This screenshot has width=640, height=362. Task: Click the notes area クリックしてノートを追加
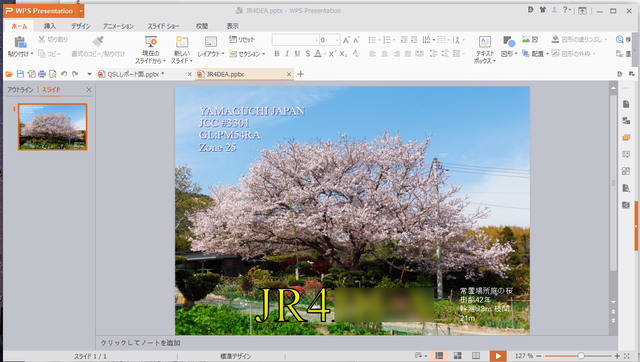tap(140, 343)
